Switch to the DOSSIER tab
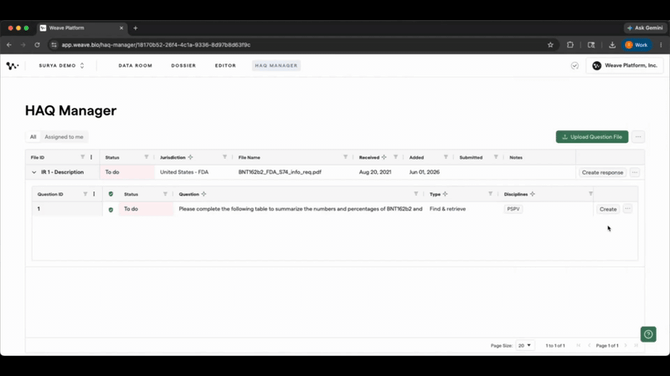This screenshot has width=670, height=376. pyautogui.click(x=183, y=66)
